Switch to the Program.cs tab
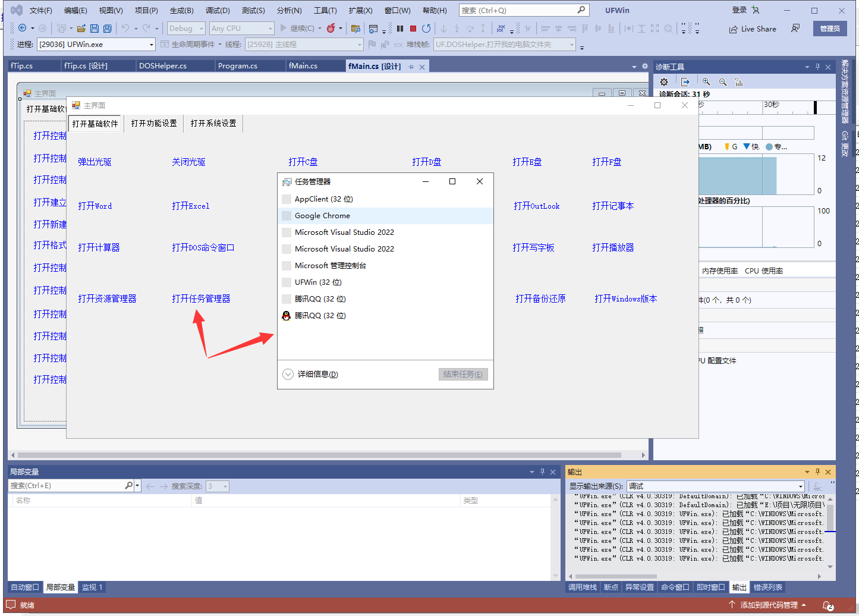Viewport: 859px width, 616px height. click(238, 66)
